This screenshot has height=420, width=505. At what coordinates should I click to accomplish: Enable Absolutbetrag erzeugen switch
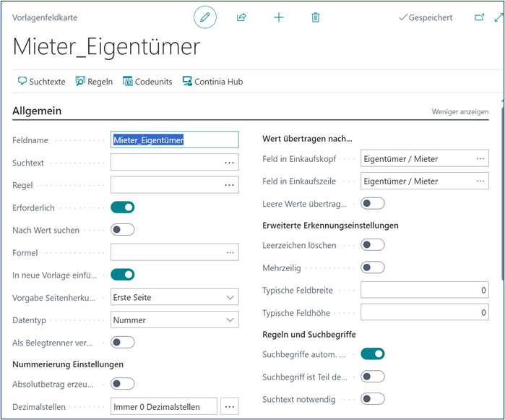tap(122, 384)
